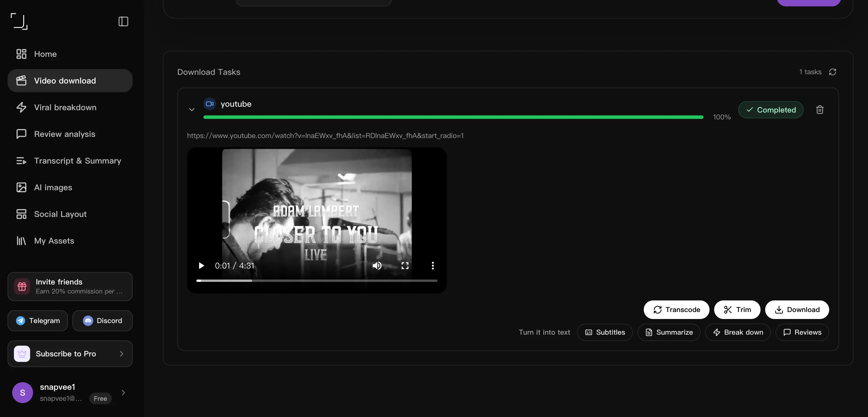Seek on the video timeline
The height and width of the screenshot is (417, 868).
[x=317, y=281]
